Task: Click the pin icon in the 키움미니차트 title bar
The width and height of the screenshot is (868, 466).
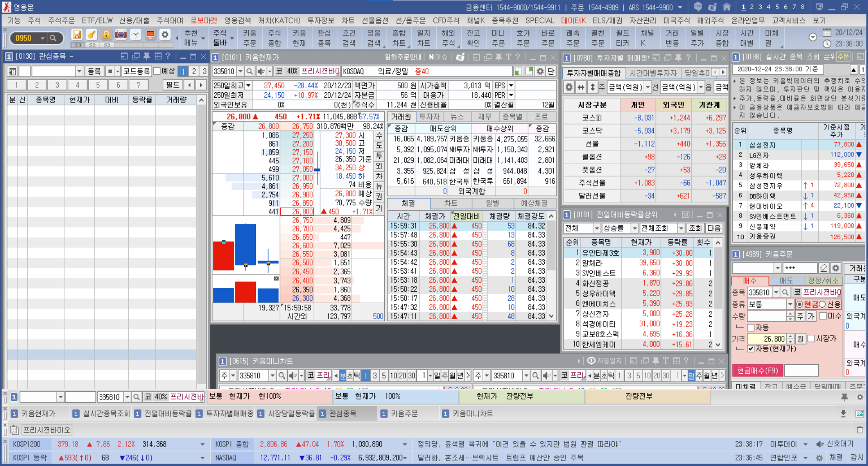Action: (x=656, y=361)
